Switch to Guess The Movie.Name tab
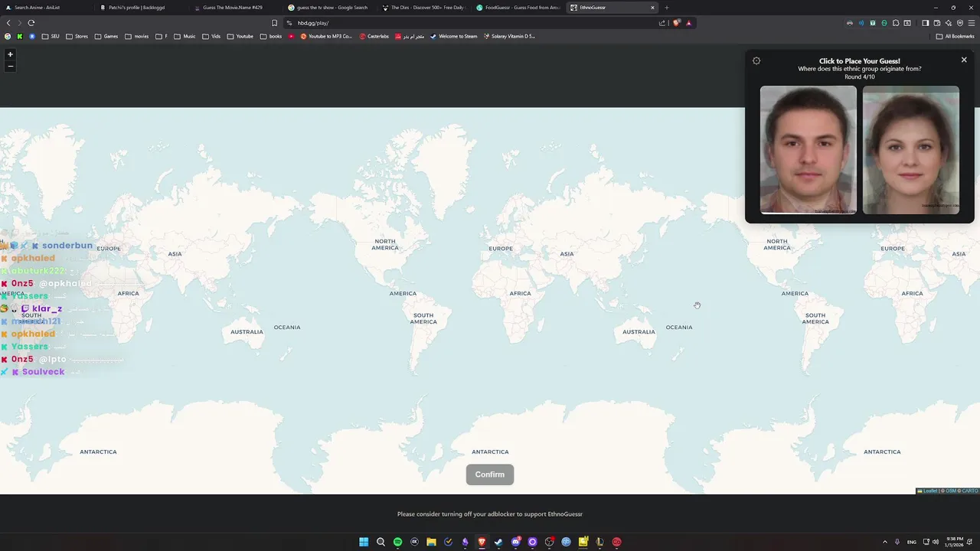The height and width of the screenshot is (551, 980). (234, 8)
